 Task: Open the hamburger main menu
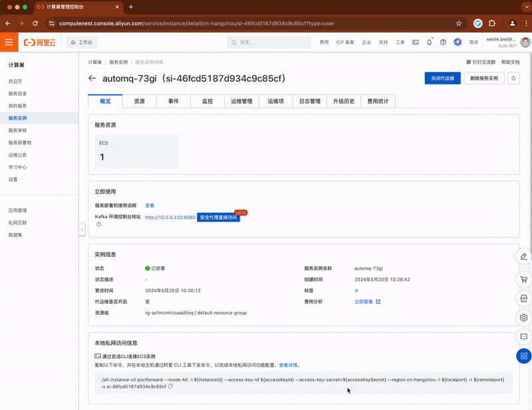9,42
